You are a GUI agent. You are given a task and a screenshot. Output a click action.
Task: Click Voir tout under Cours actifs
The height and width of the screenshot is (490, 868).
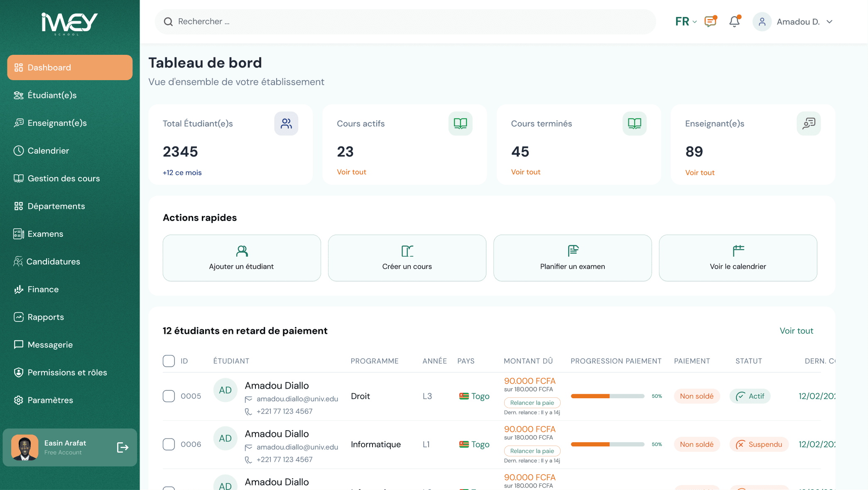(351, 172)
